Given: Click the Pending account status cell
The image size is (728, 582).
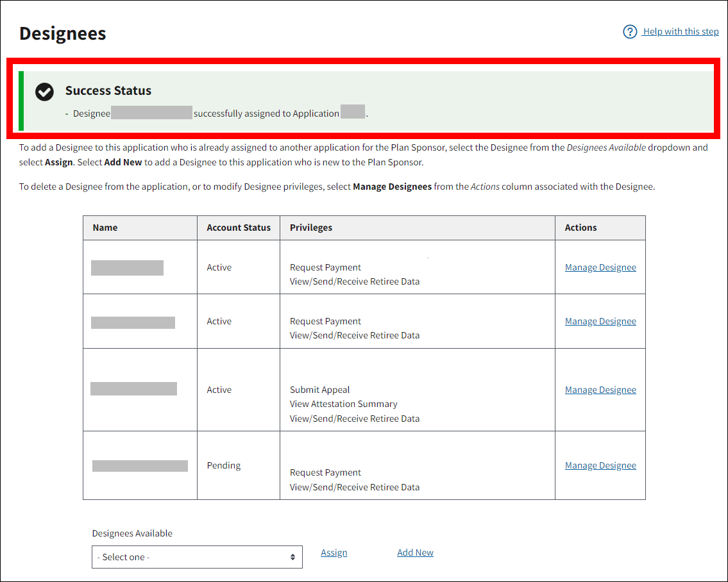Looking at the screenshot, I should [224, 465].
